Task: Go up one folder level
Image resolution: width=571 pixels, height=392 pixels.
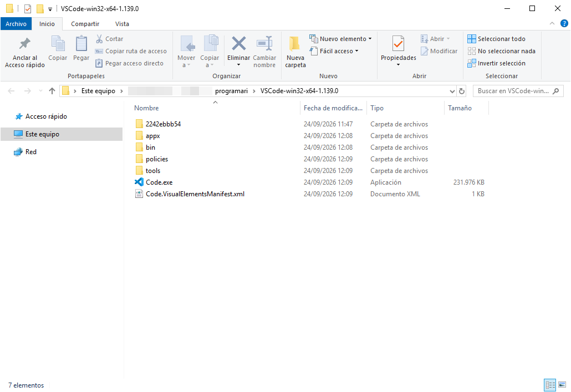Action: [52, 91]
